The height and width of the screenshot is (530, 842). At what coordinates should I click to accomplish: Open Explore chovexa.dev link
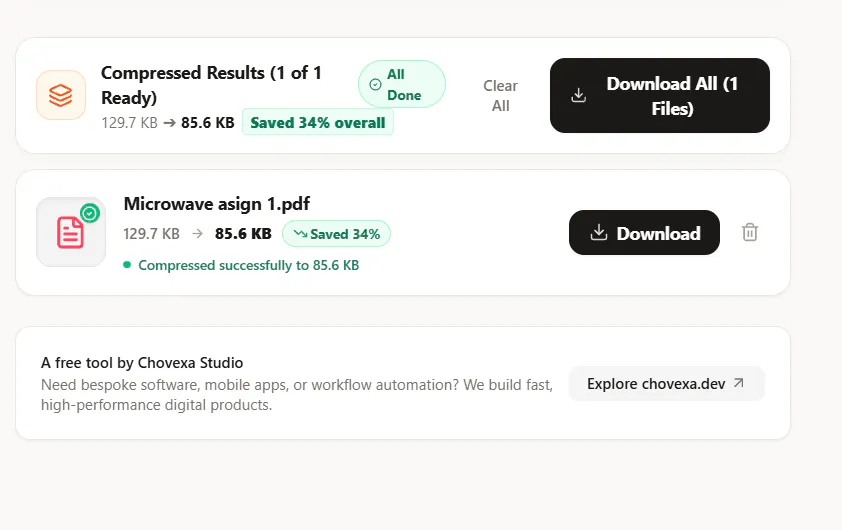pyautogui.click(x=666, y=383)
